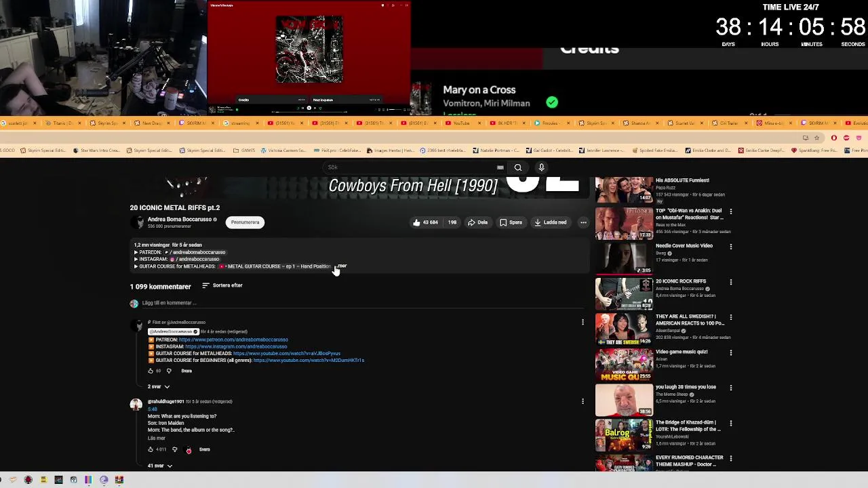This screenshot has height=488, width=868.
Task: Dislike the pinned AndreaBoccarusso comment
Action: [169, 371]
